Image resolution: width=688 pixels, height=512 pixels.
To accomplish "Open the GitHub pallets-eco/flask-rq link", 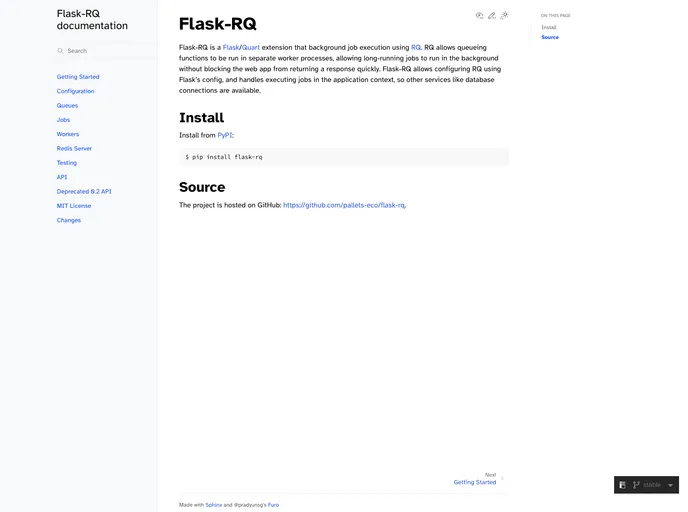I will 344,205.
